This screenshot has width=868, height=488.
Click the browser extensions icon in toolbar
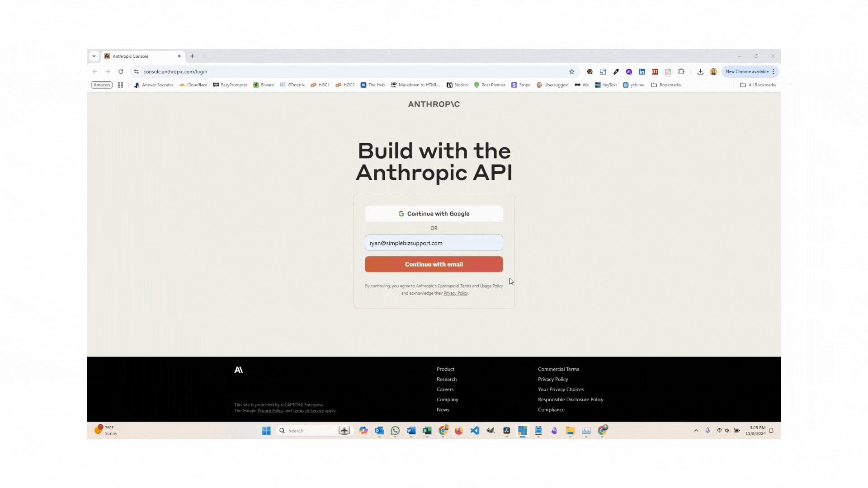click(x=681, y=71)
